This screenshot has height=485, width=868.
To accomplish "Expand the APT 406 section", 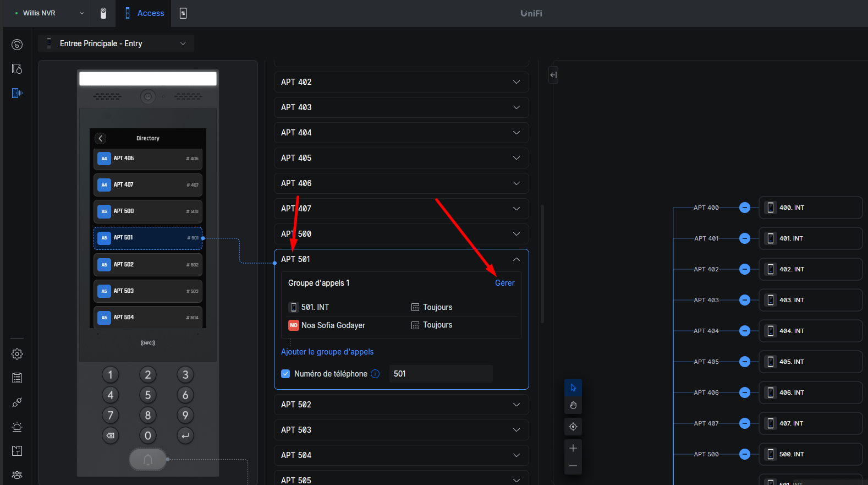I will click(402, 183).
